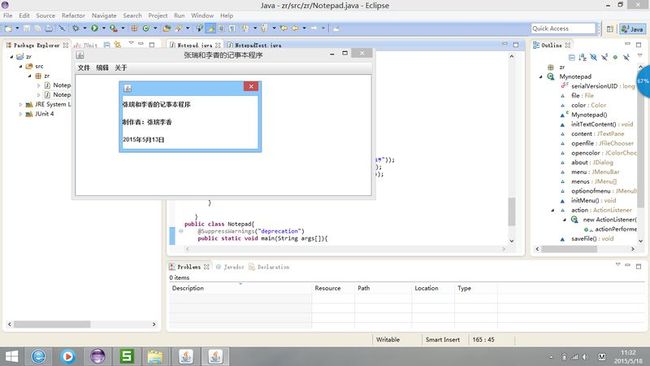Click the Previous Annotation icon
Screen dimensions: 650x366
coord(264,28)
